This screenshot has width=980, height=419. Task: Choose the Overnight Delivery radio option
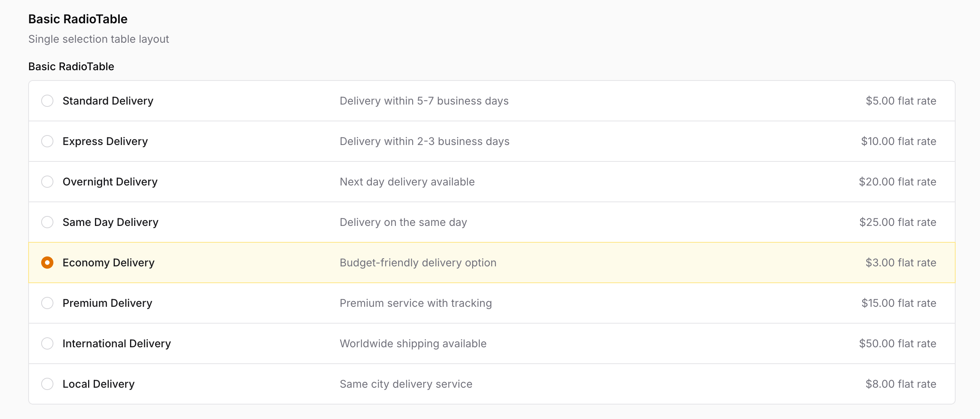tap(47, 182)
